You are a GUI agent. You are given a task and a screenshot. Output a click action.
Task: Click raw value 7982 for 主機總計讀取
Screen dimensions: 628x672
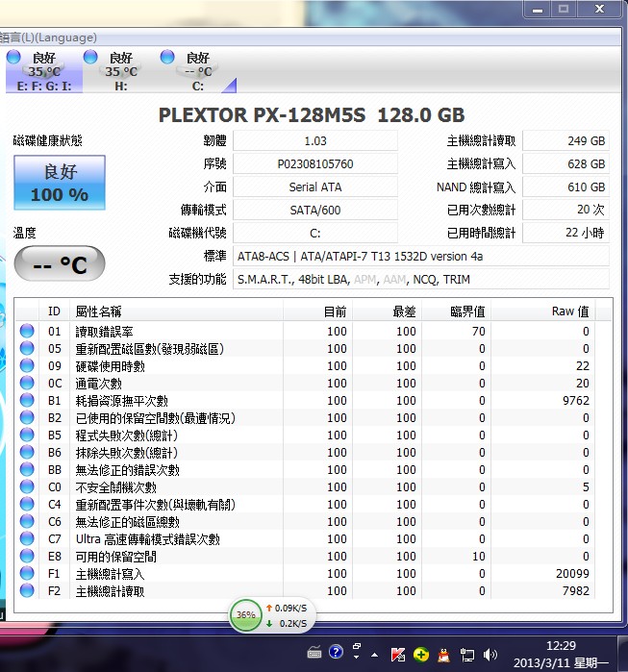576,591
